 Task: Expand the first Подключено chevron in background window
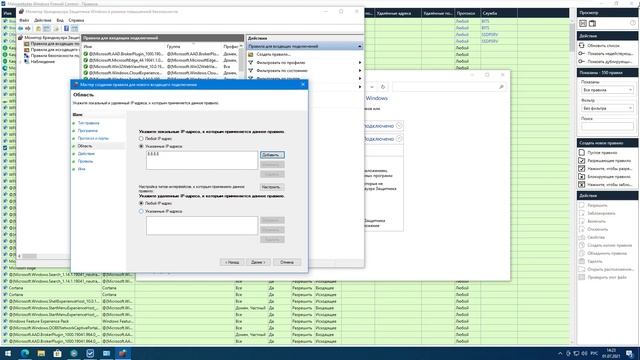coord(399,126)
